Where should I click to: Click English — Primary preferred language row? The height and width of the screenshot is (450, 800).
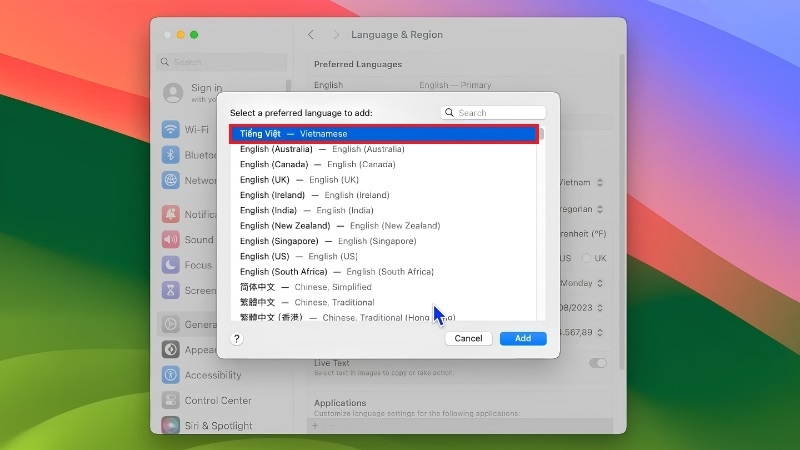coord(461,85)
